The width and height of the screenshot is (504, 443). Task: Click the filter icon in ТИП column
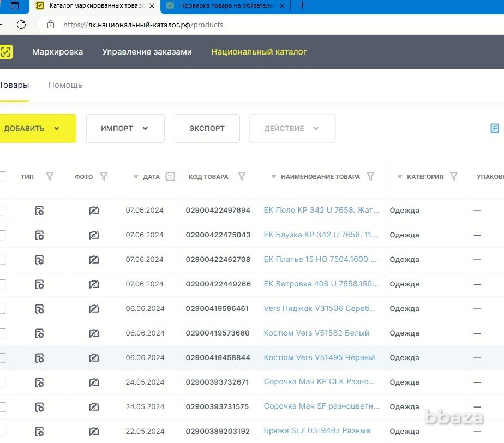50,176
